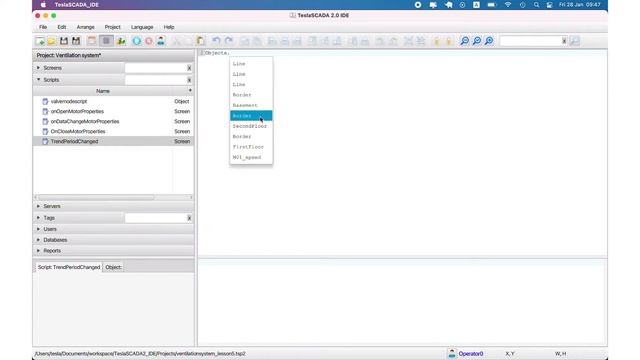This screenshot has width=640, height=360.
Task: Expand the Screens section
Action: [38, 68]
